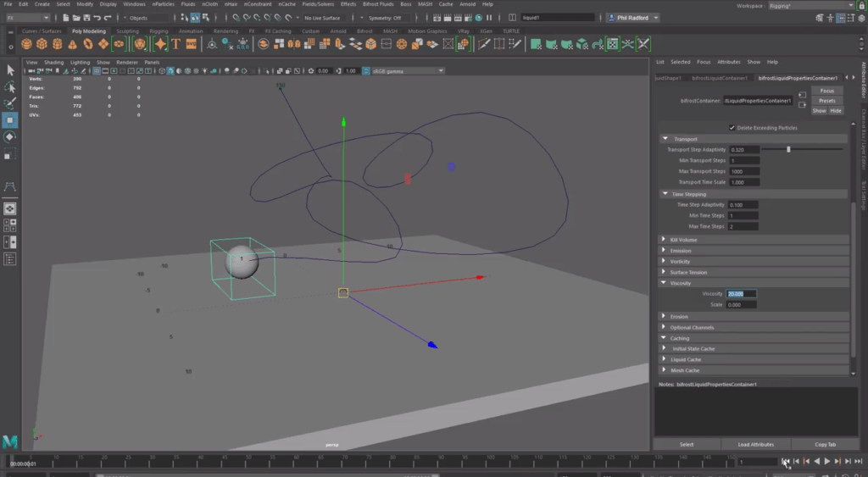Image resolution: width=868 pixels, height=477 pixels.
Task: Switch to the FX Caching shelf tab
Action: coord(277,31)
